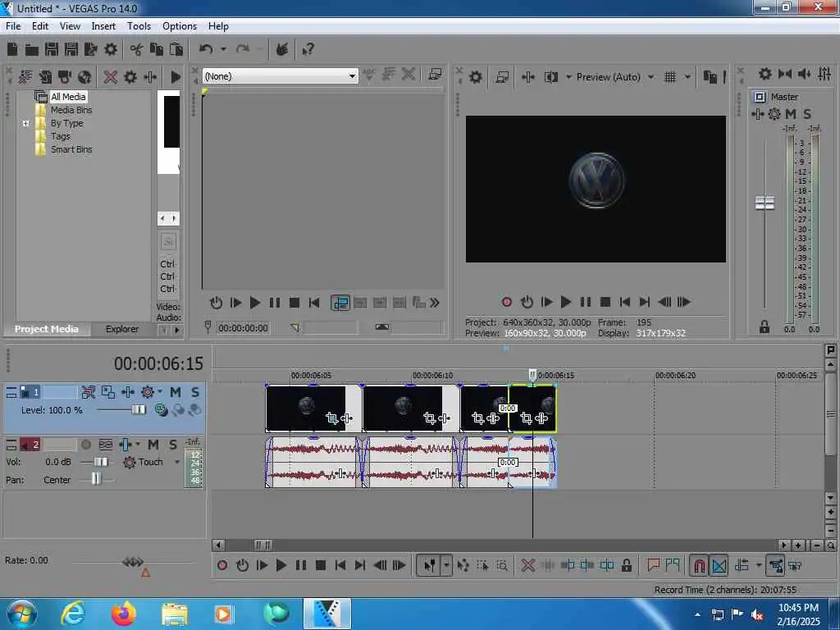
Task: Select the Zoom Edit tool magnifier
Action: pos(502,565)
